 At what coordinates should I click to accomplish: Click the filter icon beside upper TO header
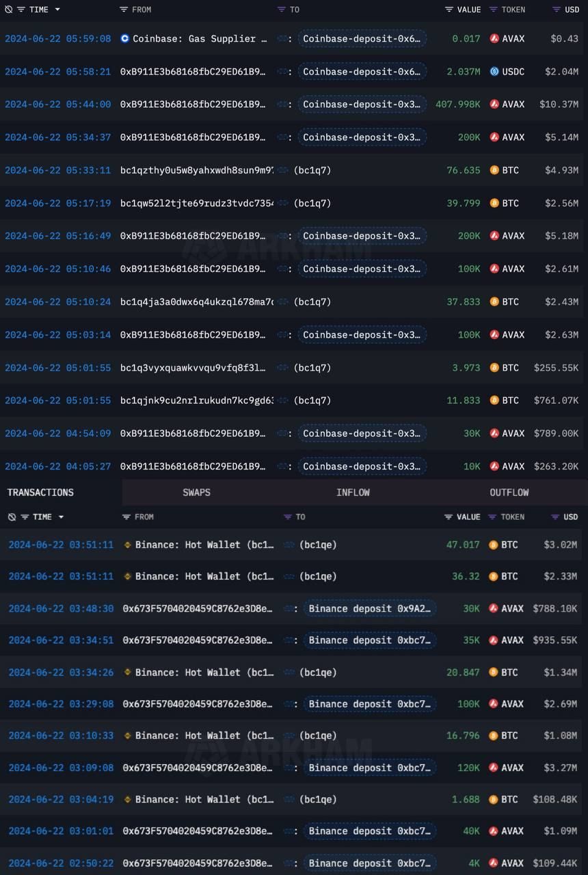click(282, 10)
